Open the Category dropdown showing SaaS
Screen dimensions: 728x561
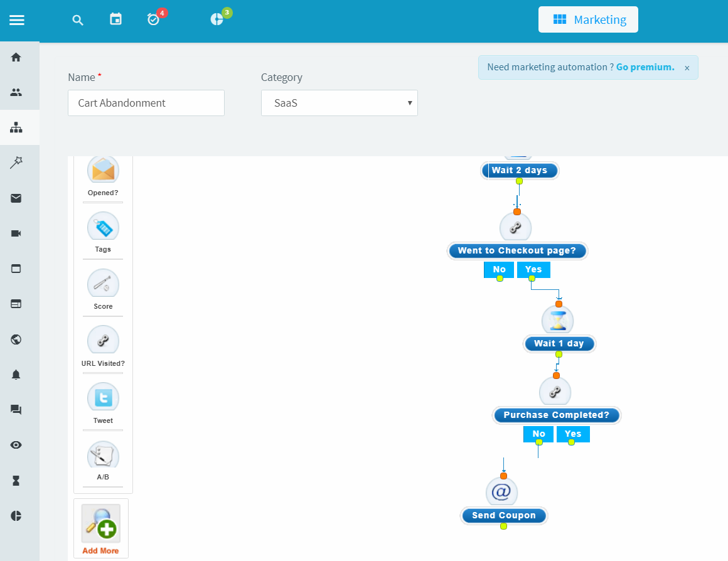(x=340, y=103)
